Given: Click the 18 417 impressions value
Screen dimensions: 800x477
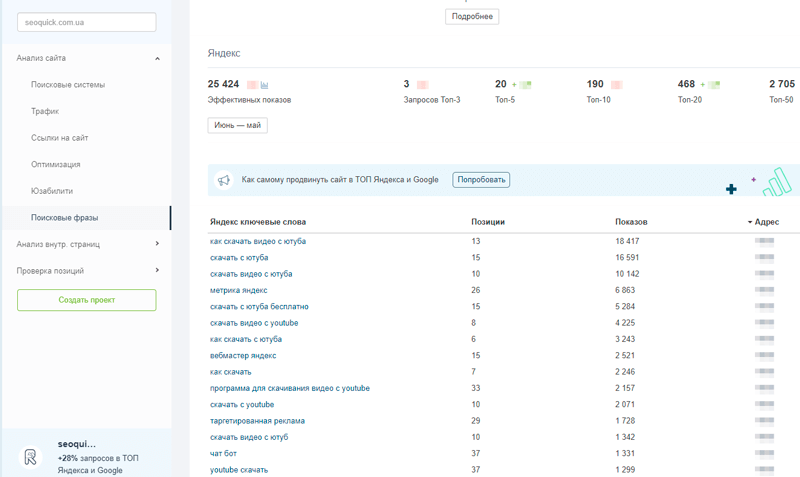Looking at the screenshot, I should (x=627, y=241).
